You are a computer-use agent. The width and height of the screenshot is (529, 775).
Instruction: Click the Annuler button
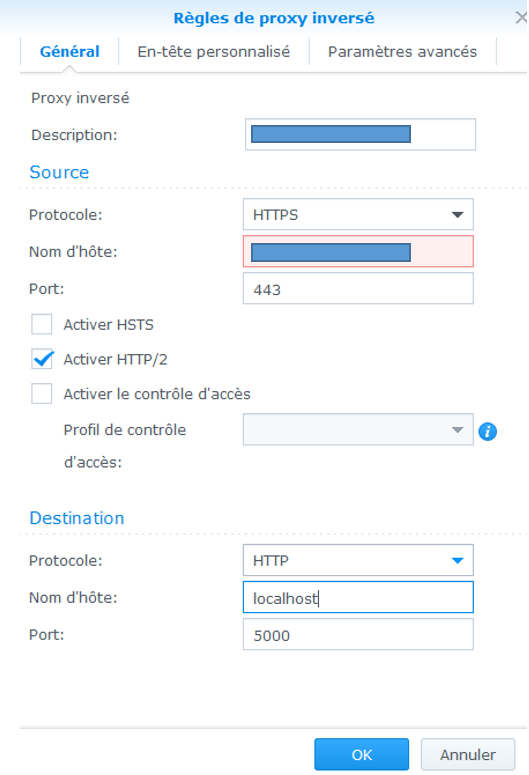click(468, 755)
